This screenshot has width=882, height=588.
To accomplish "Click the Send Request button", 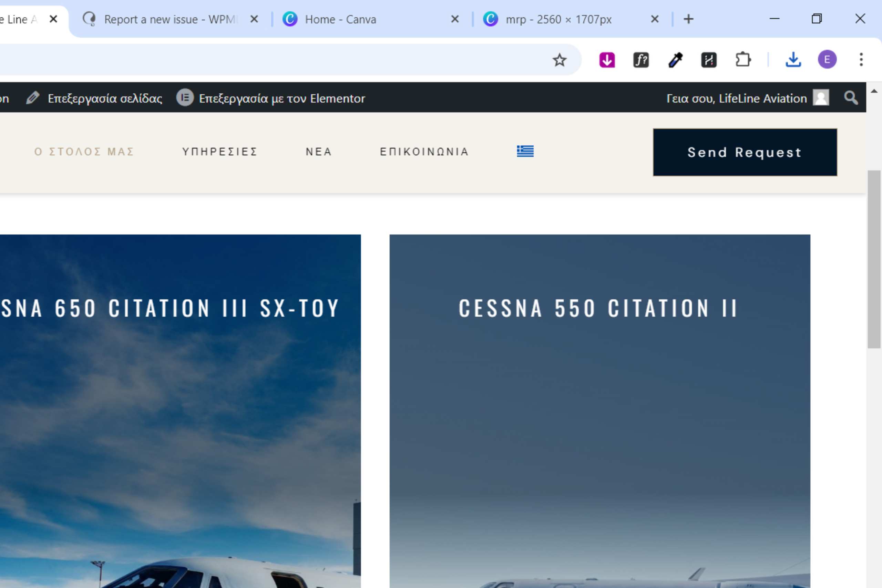I will click(x=745, y=152).
